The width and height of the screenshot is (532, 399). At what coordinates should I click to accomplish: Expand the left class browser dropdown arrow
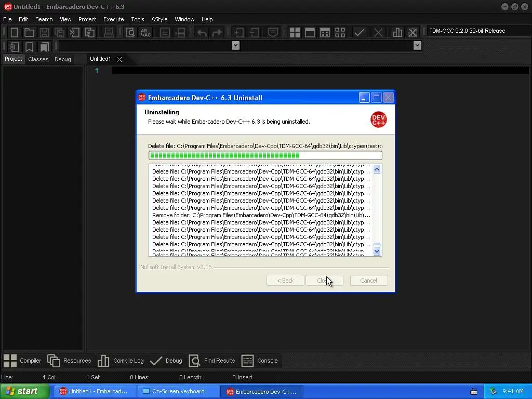pos(235,46)
